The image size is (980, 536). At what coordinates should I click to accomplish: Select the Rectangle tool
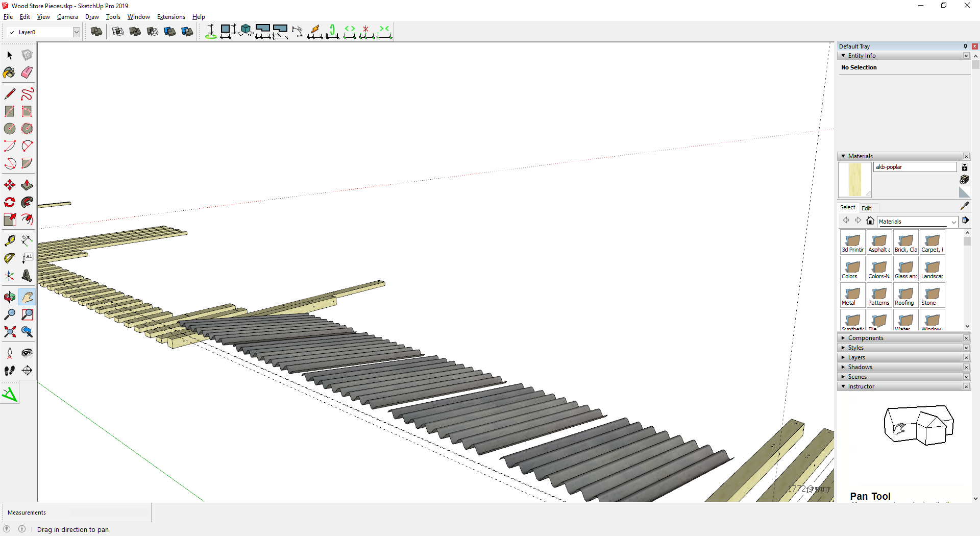point(10,111)
